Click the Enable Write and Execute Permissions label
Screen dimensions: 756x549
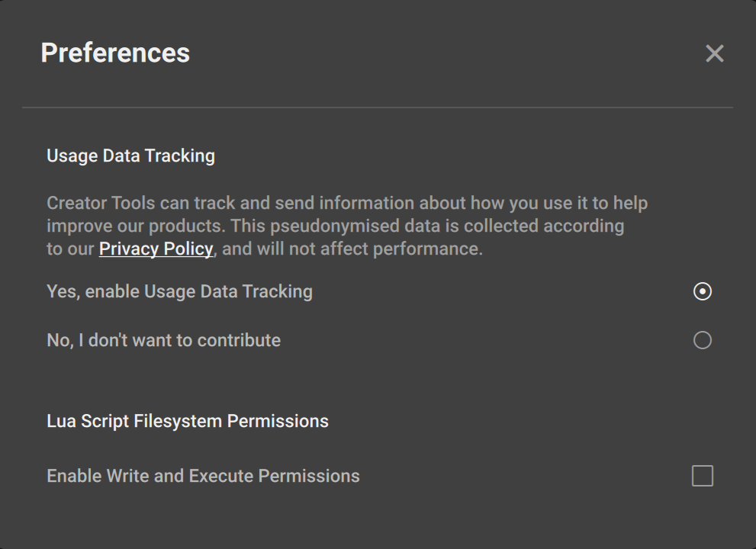click(x=203, y=476)
